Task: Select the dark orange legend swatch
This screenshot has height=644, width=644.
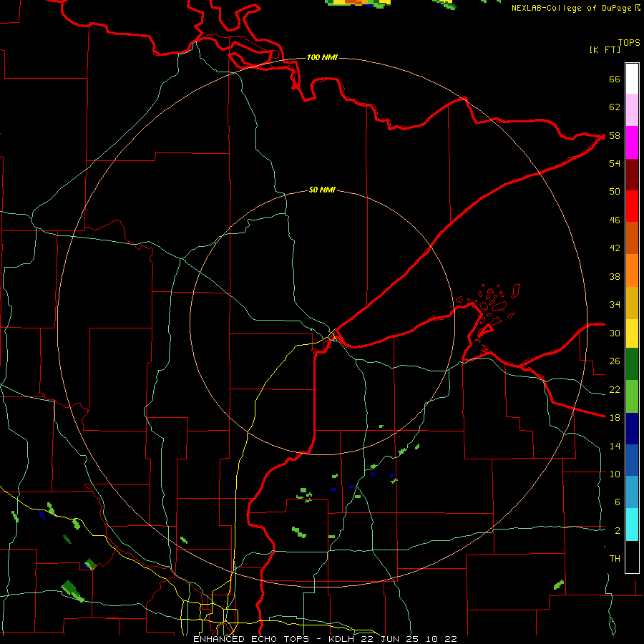Action: click(632, 238)
